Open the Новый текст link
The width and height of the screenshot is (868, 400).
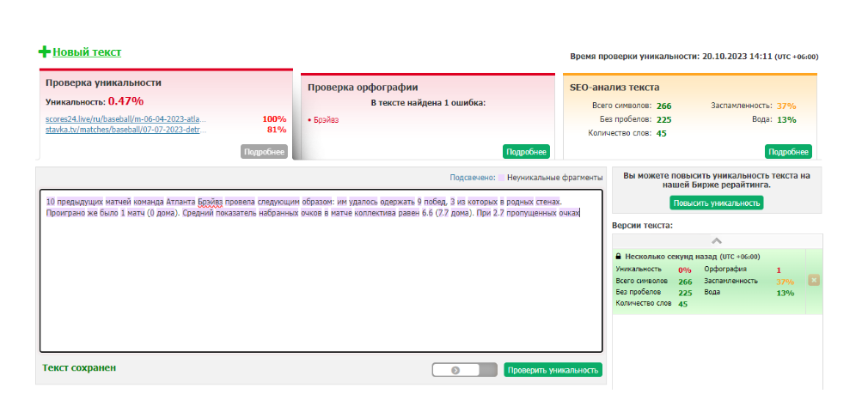(x=87, y=52)
